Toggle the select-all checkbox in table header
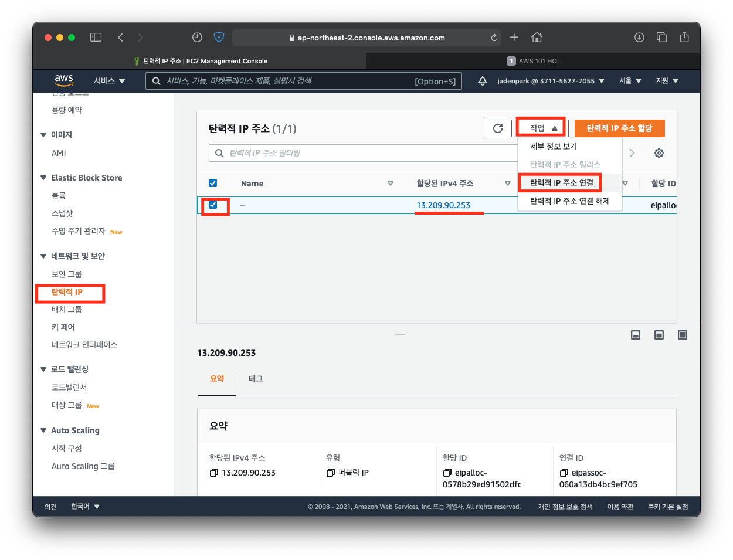The image size is (733, 560). pyautogui.click(x=213, y=183)
